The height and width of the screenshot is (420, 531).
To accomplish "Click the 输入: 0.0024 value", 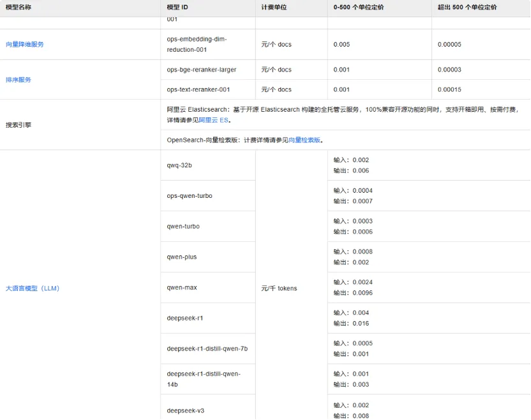I will (x=353, y=282).
